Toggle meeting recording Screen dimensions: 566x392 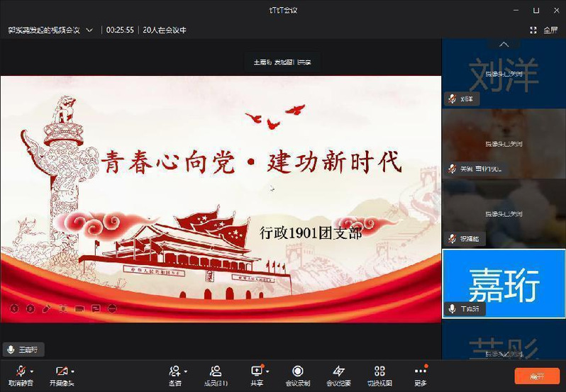[x=298, y=371]
